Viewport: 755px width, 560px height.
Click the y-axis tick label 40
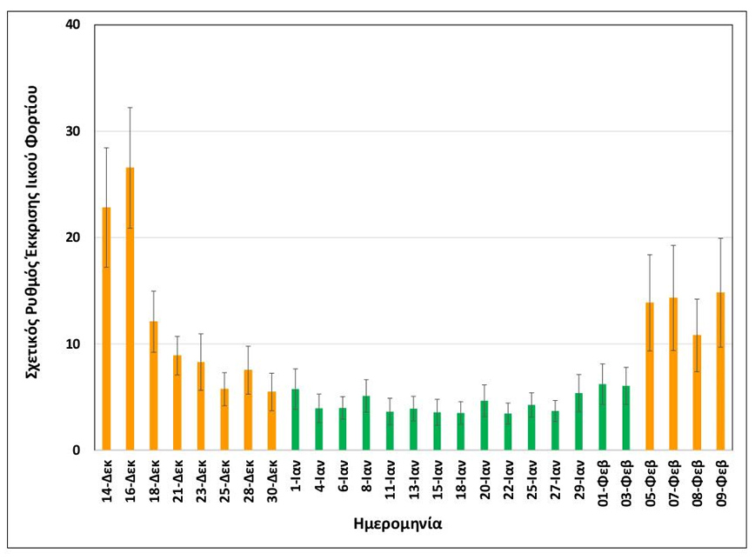[73, 24]
